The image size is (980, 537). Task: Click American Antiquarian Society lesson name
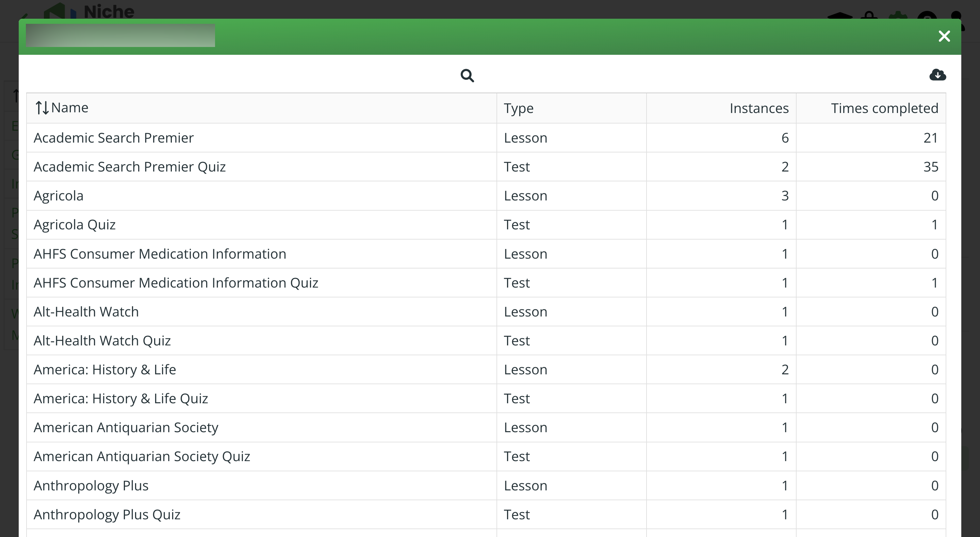[x=126, y=427]
